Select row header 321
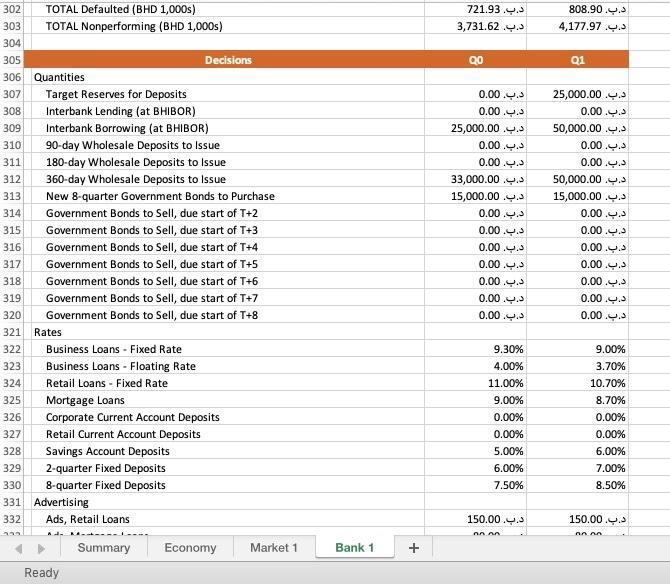This screenshot has height=584, width=670. click(x=12, y=332)
